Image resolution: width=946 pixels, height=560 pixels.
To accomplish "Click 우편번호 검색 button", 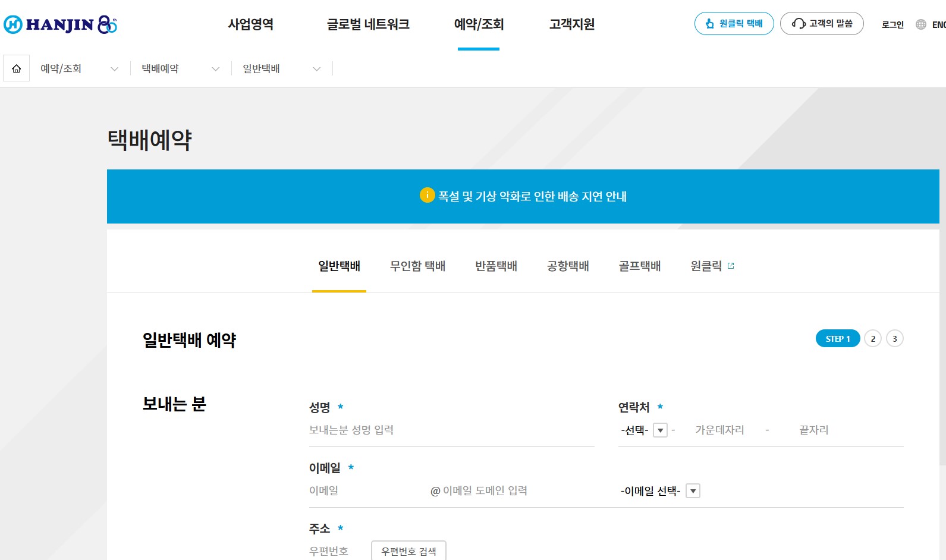I will (408, 551).
